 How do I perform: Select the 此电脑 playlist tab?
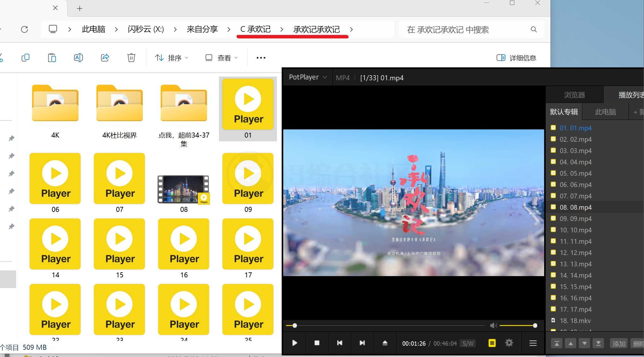[605, 112]
